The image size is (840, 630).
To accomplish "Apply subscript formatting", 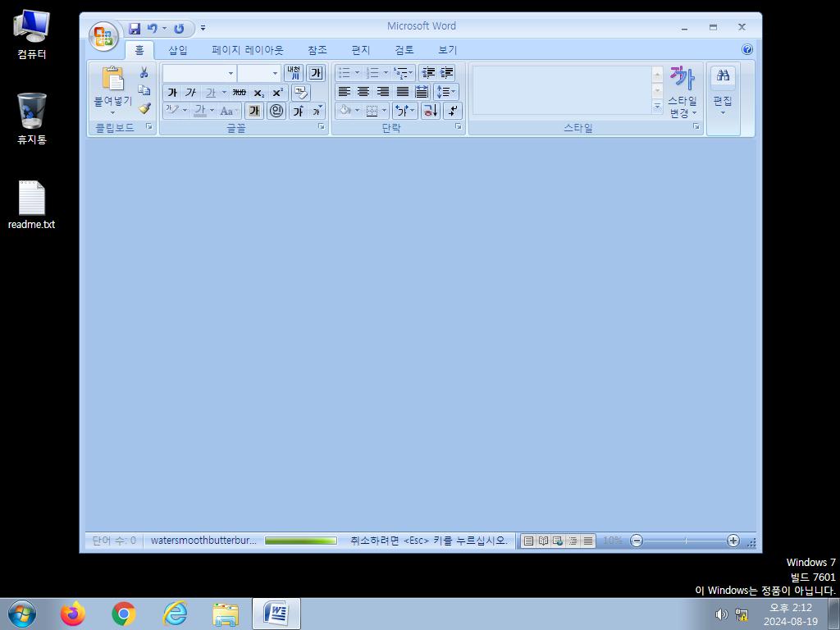I will pos(258,93).
